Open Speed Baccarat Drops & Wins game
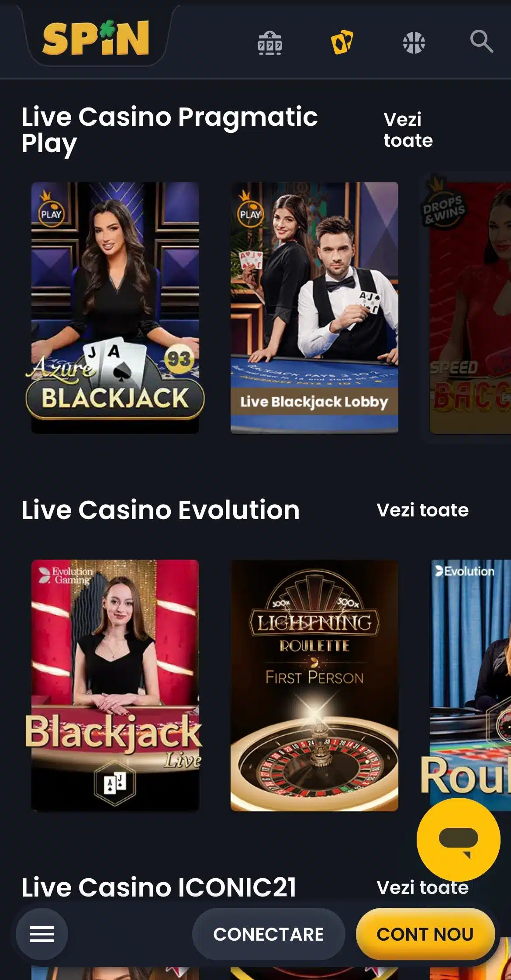 point(470,308)
